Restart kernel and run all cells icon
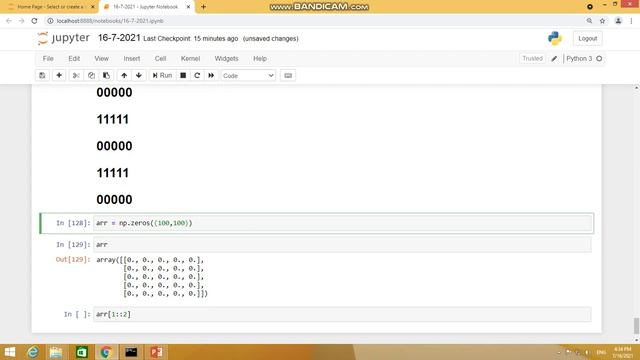Screen dimensions: 640x360 click(211, 76)
